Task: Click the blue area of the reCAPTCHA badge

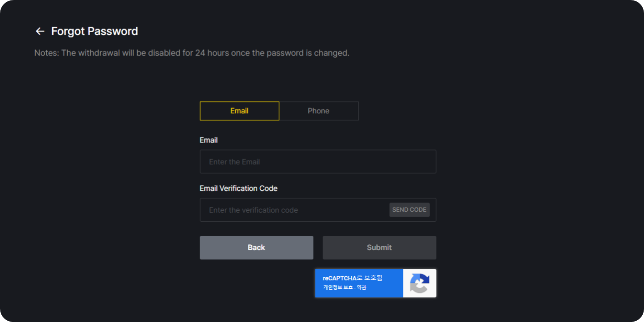Action: point(359,283)
